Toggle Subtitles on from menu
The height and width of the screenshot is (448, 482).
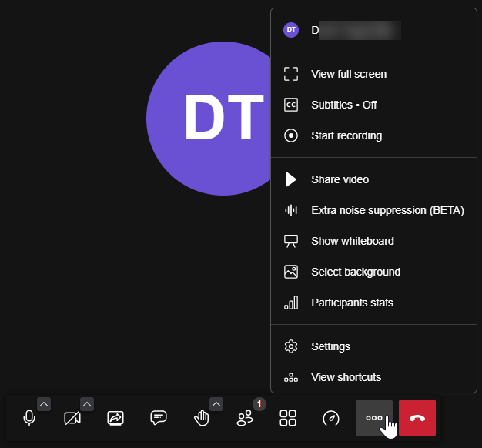coord(343,105)
